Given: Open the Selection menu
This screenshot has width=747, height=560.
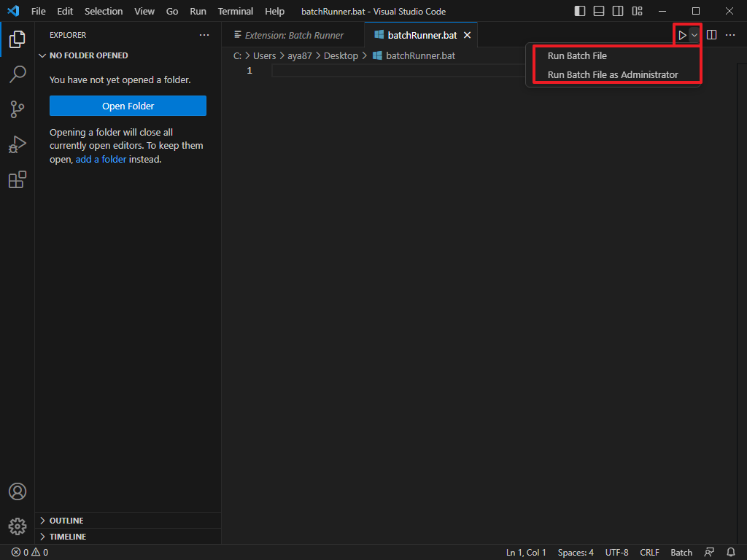Looking at the screenshot, I should point(104,11).
